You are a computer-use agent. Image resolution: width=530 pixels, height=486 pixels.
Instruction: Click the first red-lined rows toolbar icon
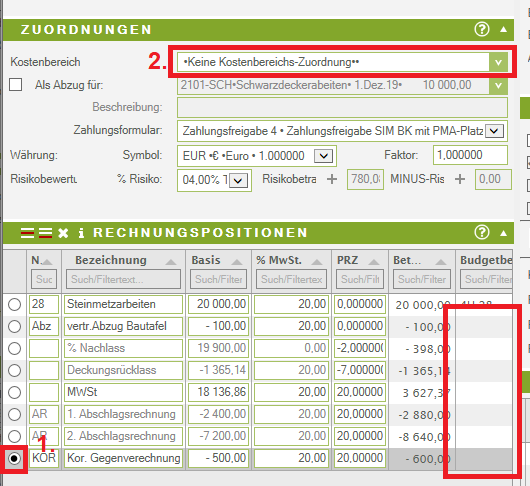coord(27,233)
